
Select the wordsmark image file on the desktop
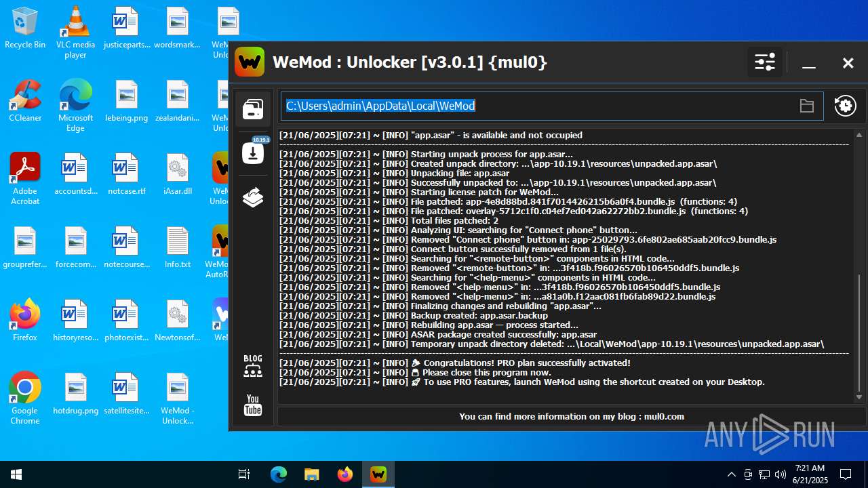coord(177,28)
